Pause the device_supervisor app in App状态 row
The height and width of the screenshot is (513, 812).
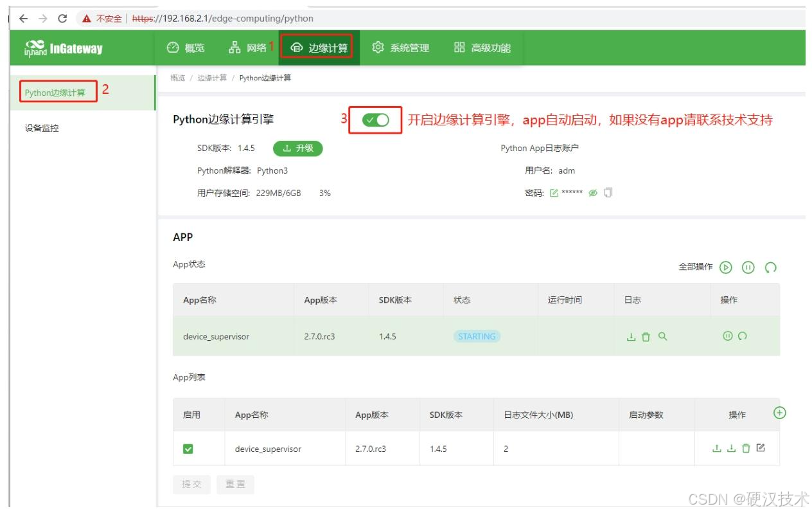tap(728, 336)
